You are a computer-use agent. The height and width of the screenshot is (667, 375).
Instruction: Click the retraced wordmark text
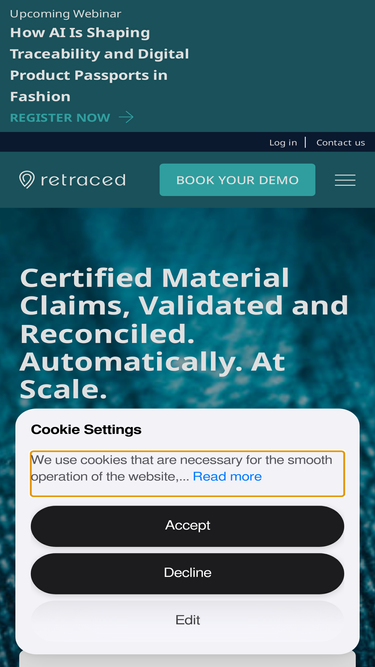point(83,180)
